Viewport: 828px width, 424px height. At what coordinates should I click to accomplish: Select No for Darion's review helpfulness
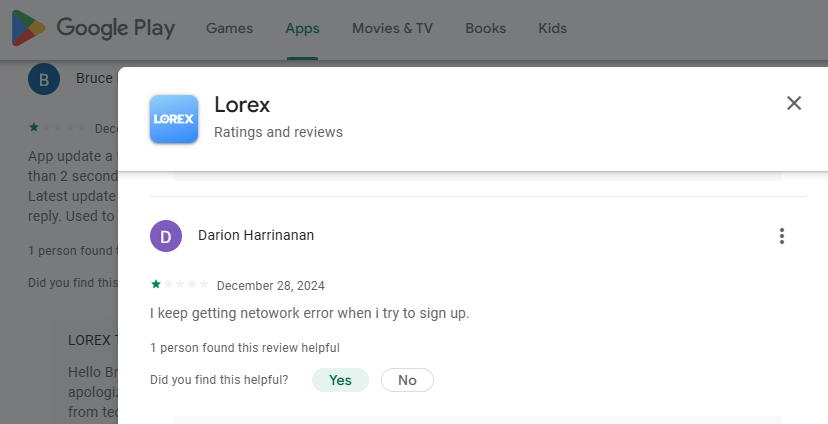tap(407, 380)
